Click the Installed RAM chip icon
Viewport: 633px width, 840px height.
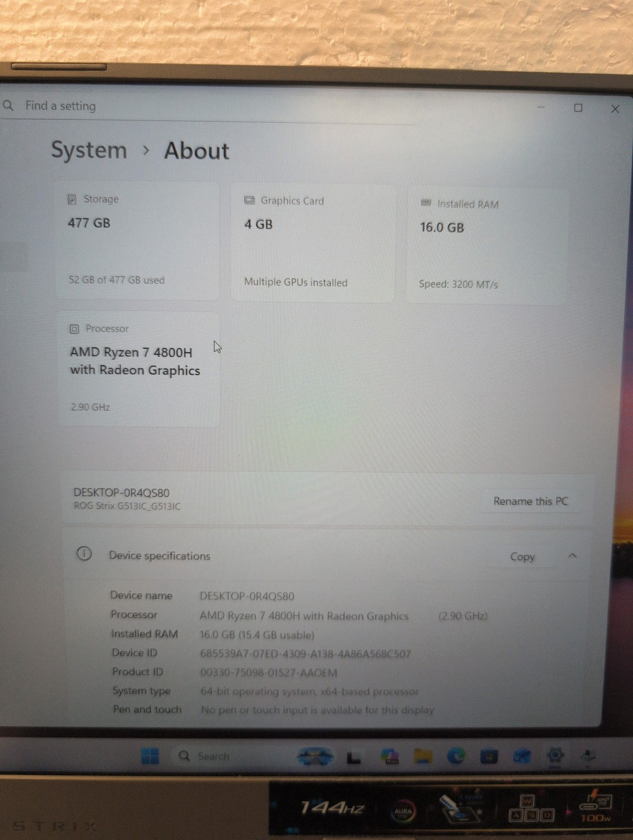[x=426, y=203]
